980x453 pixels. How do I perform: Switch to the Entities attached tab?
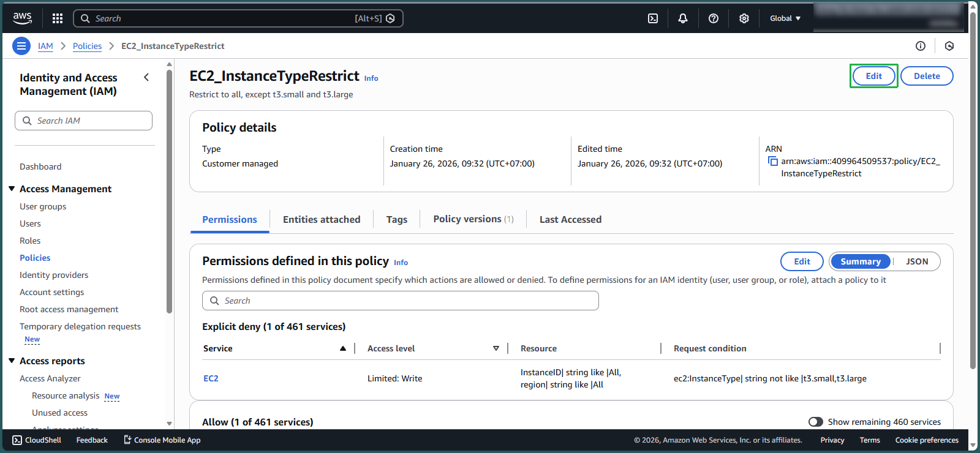pos(322,220)
